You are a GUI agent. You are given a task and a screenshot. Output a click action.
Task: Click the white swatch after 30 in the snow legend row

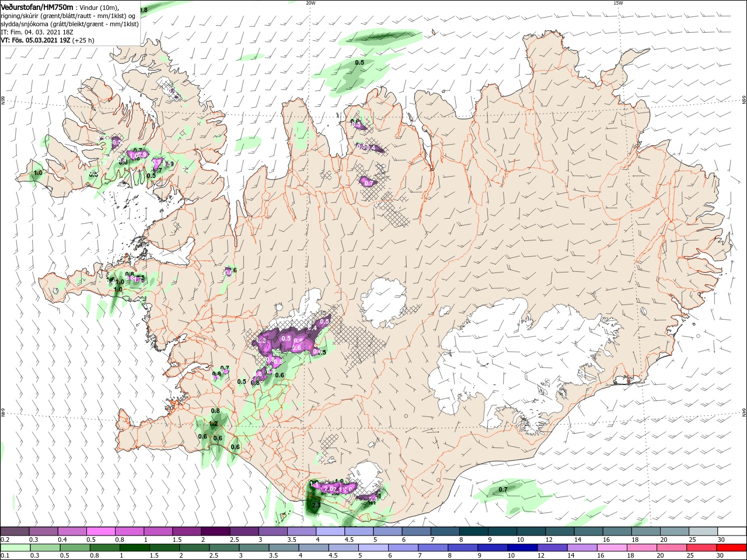tap(732, 531)
